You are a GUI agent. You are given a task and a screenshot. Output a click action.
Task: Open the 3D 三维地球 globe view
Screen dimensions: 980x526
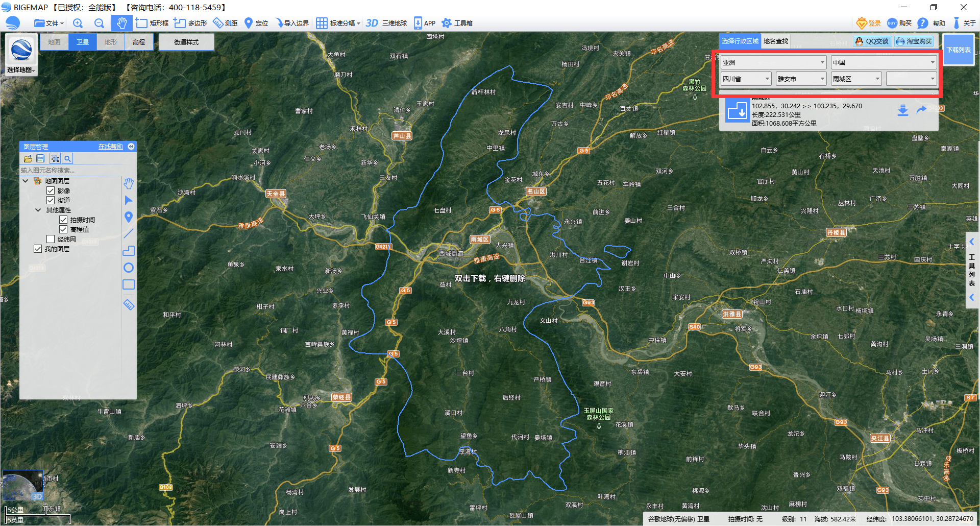tap(386, 23)
